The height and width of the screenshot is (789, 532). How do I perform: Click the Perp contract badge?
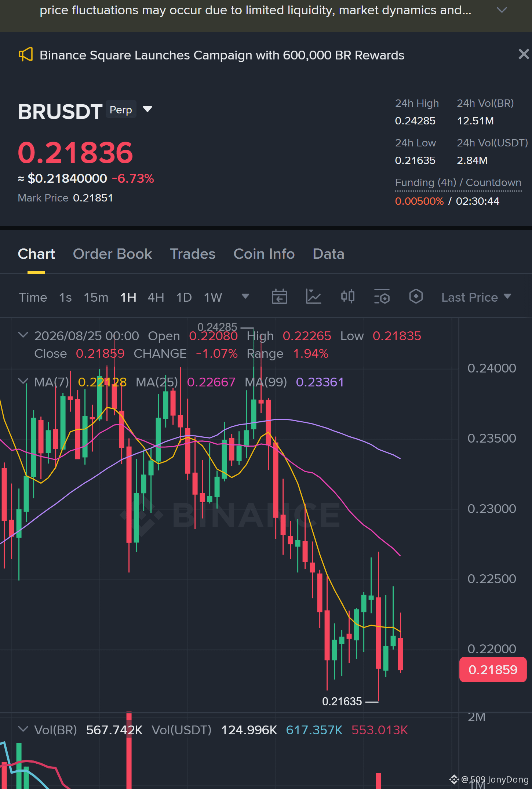121,109
